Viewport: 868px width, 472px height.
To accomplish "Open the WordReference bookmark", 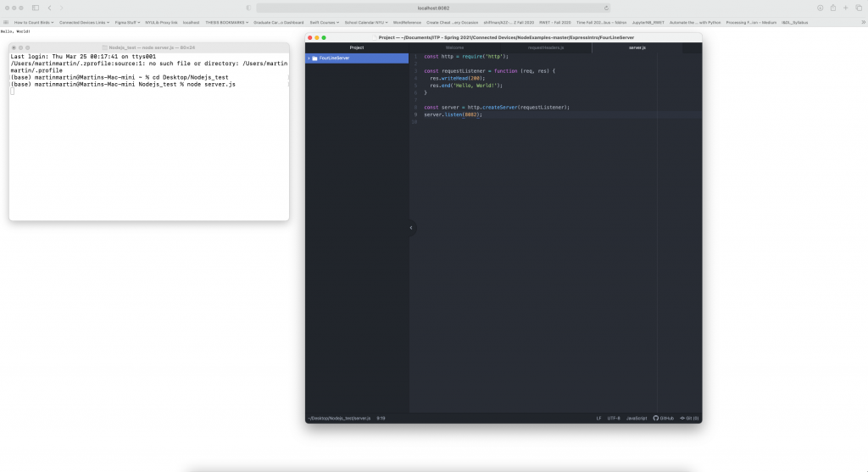I will point(407,22).
